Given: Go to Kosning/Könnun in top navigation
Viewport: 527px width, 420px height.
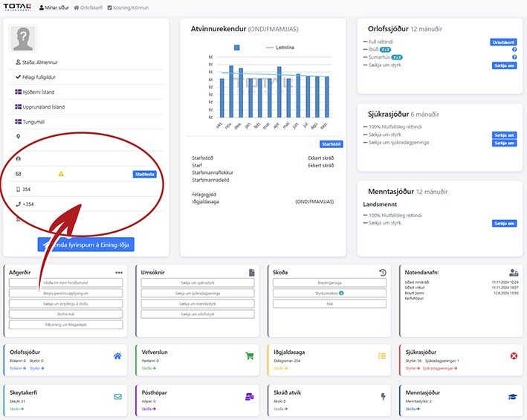Looking at the screenshot, I should click(x=128, y=7).
